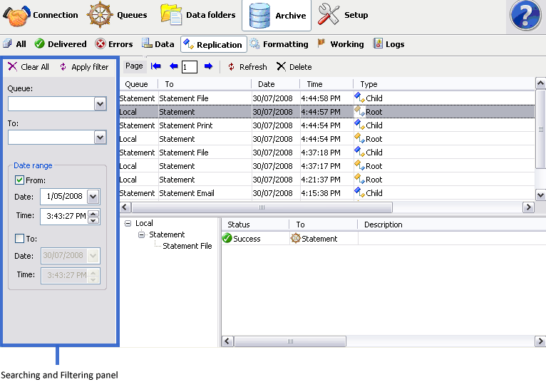Open the Queue filter dropdown
The height and width of the screenshot is (392, 546).
tap(100, 104)
